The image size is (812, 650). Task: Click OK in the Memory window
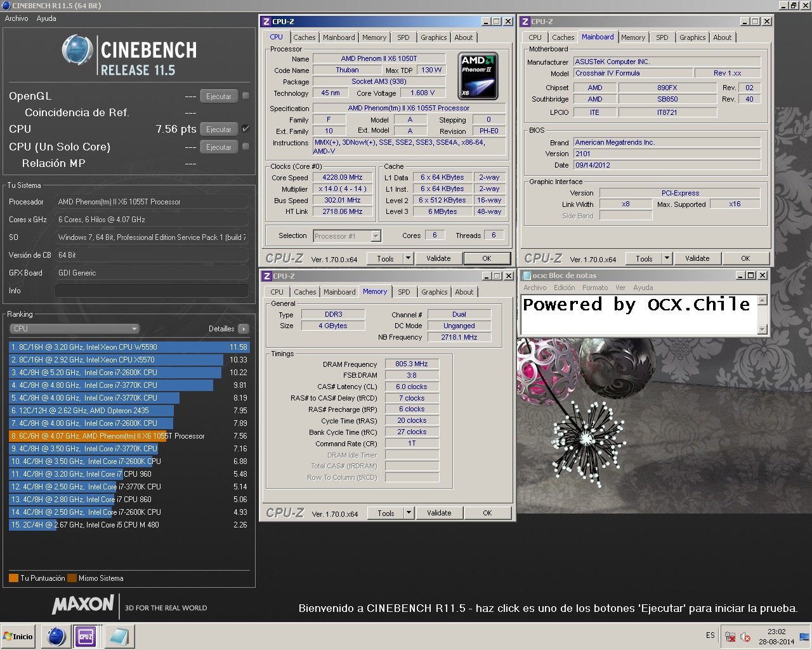[x=487, y=513]
